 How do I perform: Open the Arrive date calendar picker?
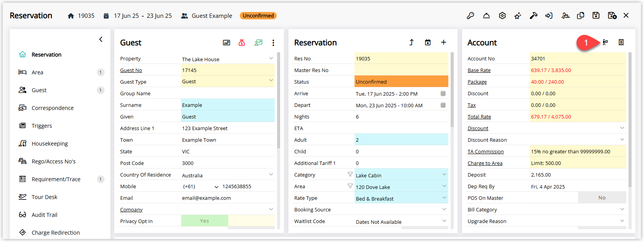[443, 94]
